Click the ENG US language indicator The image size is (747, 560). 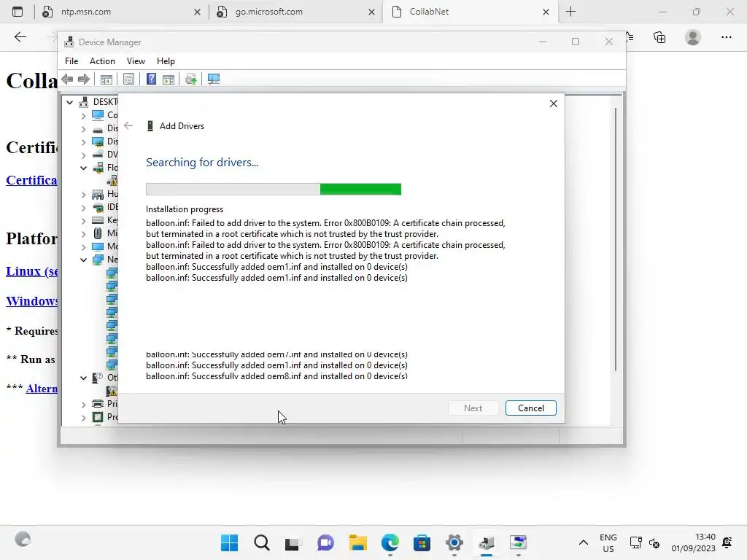[608, 542]
